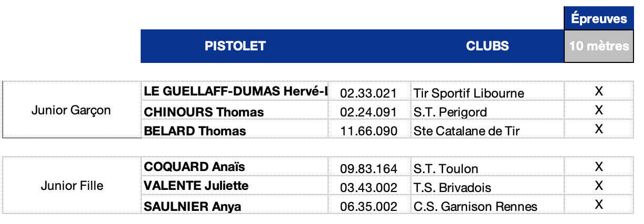This screenshot has width=644, height=224.
Task: Click license number 02.33.021
Action: pos(368,93)
